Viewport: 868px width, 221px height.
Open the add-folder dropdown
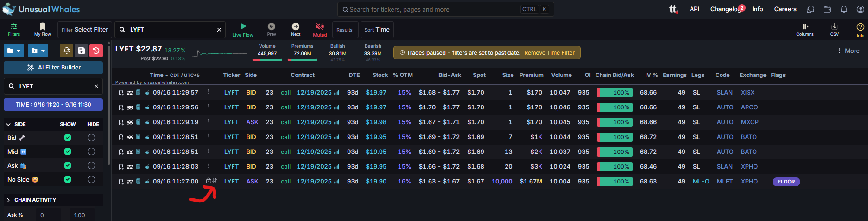[38, 51]
